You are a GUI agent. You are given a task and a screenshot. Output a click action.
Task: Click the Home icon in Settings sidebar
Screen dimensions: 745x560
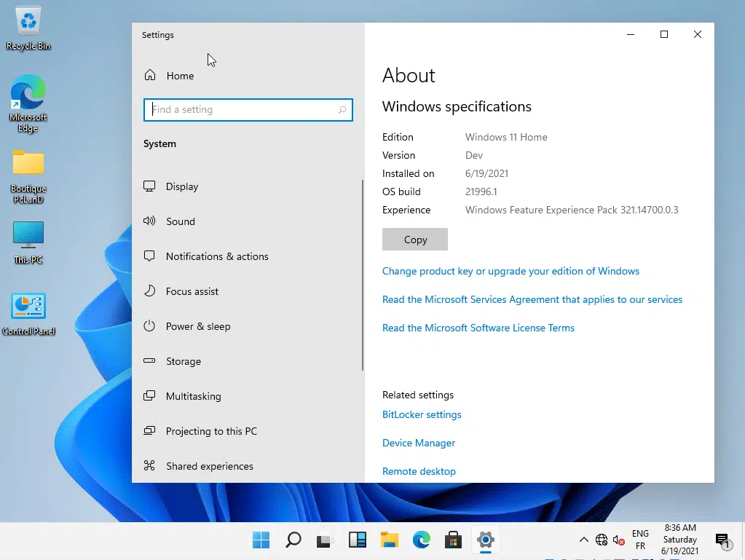pyautogui.click(x=150, y=75)
